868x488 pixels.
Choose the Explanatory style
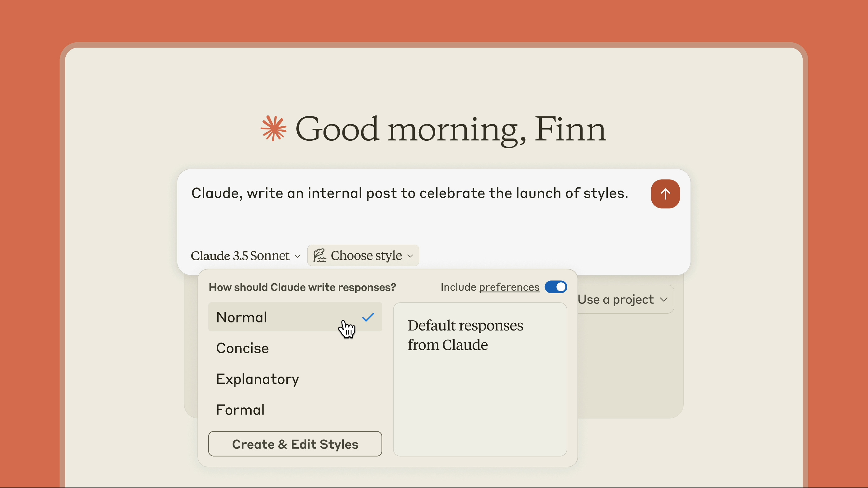(x=295, y=379)
